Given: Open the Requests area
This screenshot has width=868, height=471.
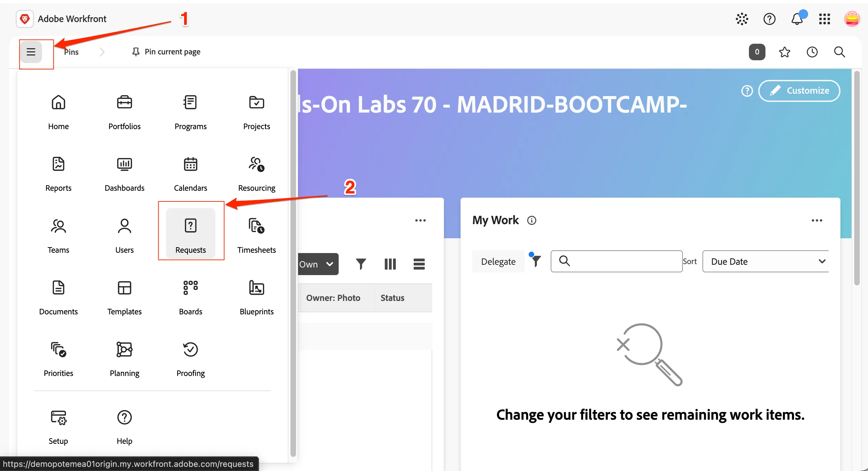Looking at the screenshot, I should 190,234.
